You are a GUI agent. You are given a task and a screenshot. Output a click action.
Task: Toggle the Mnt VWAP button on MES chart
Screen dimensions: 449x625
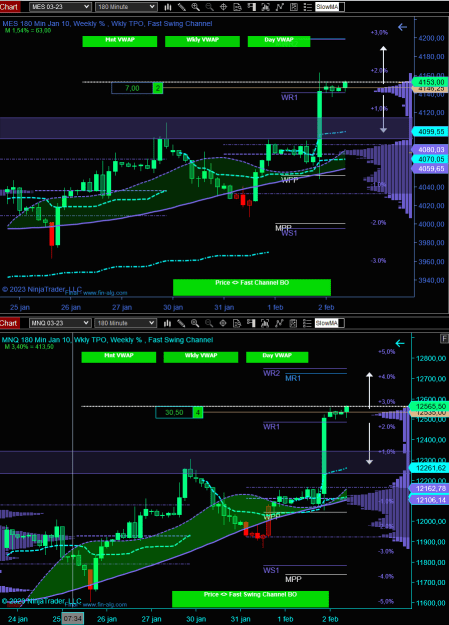[x=120, y=41]
